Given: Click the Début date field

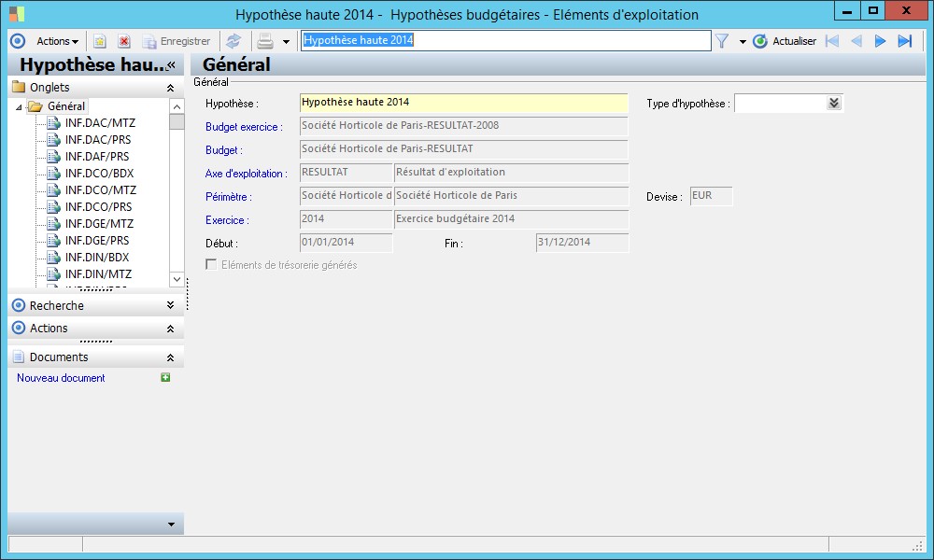Looking at the screenshot, I should pos(347,243).
